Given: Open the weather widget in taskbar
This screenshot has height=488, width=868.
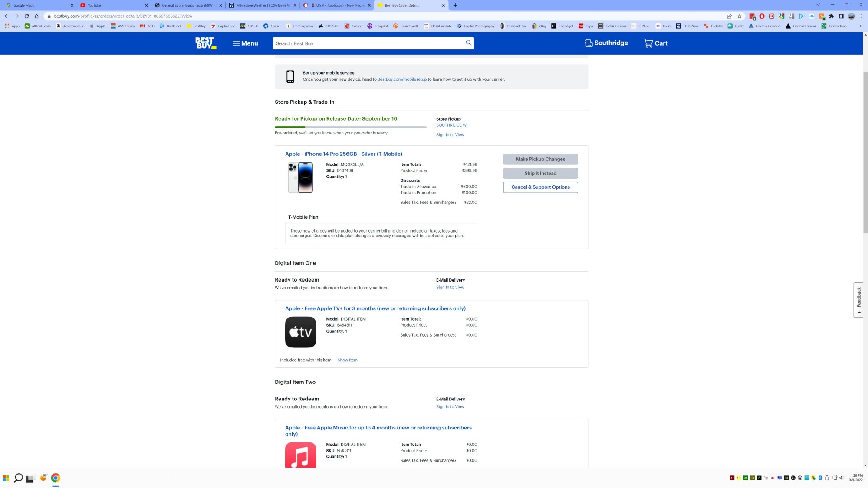Looking at the screenshot, I should pyautogui.click(x=43, y=478).
